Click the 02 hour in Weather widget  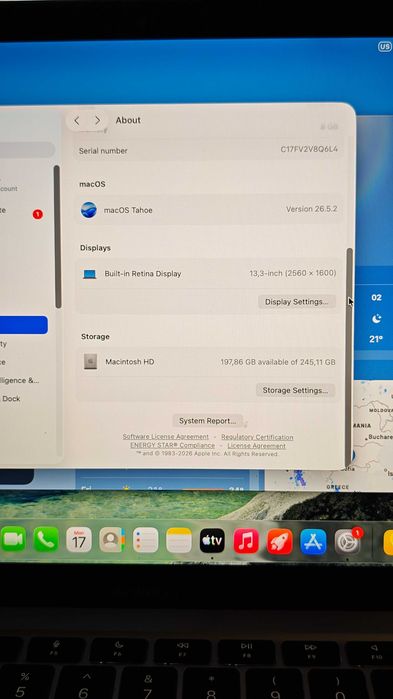[x=377, y=297]
